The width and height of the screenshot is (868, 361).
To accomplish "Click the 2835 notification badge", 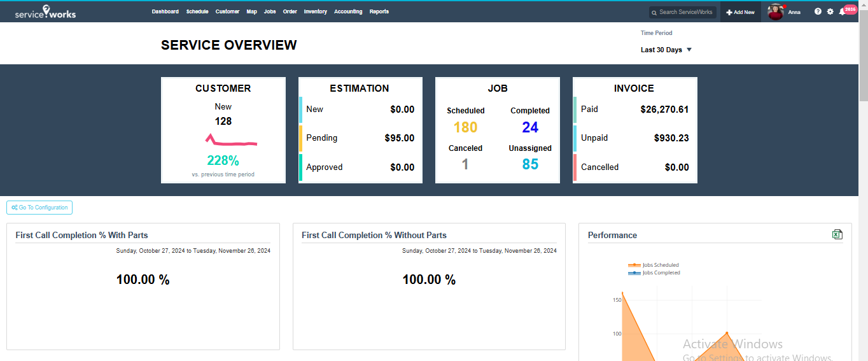I will (850, 9).
